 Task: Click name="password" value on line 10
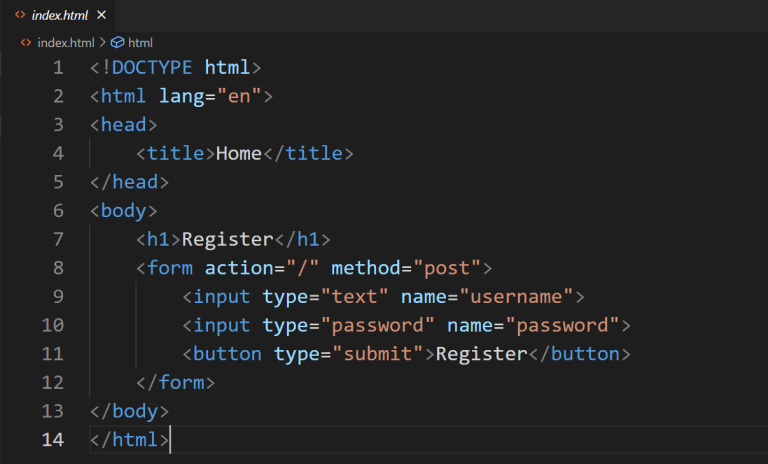point(562,325)
